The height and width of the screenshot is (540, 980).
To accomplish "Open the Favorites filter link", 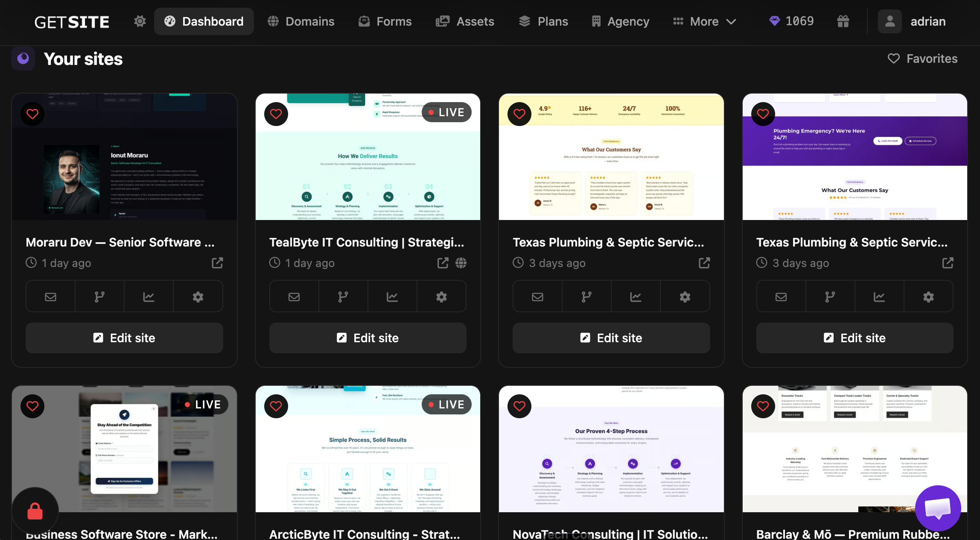I will 923,59.
